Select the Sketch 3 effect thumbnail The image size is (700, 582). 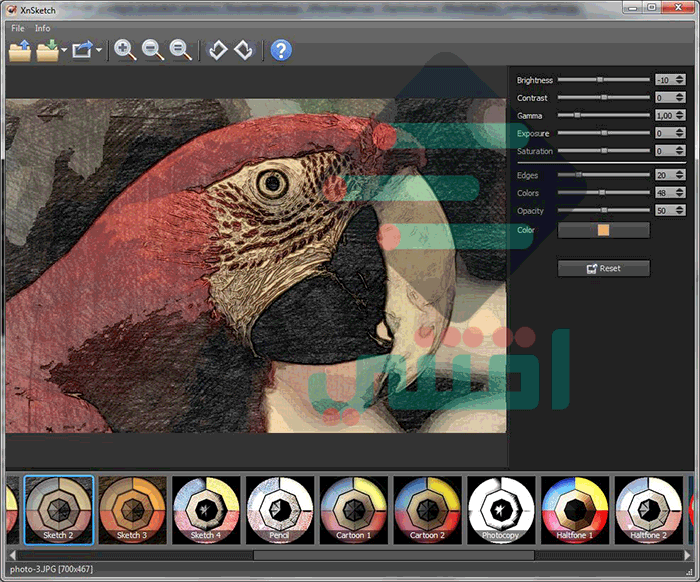(132, 510)
